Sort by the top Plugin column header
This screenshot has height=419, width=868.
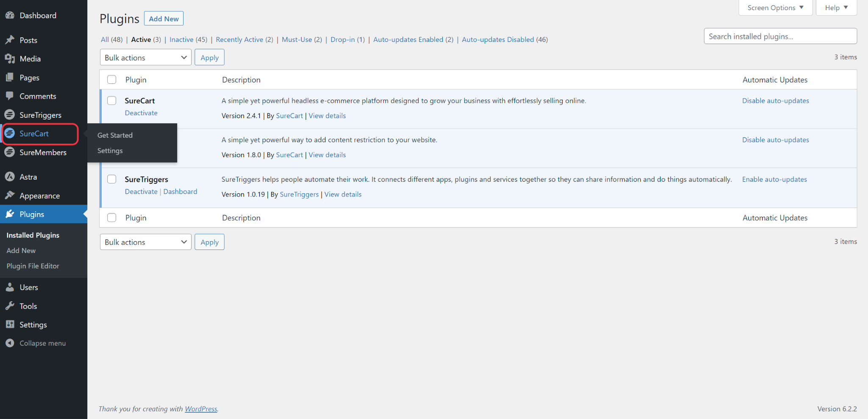(x=136, y=80)
